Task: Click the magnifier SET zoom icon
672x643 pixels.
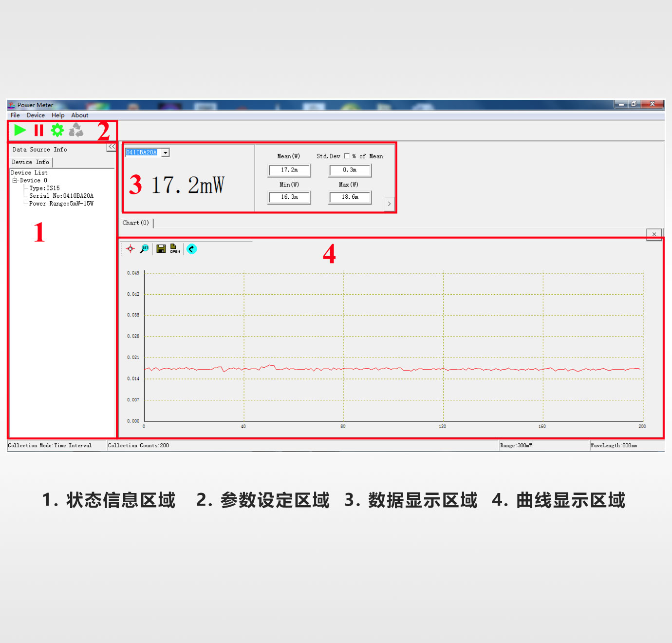Action: 145,249
